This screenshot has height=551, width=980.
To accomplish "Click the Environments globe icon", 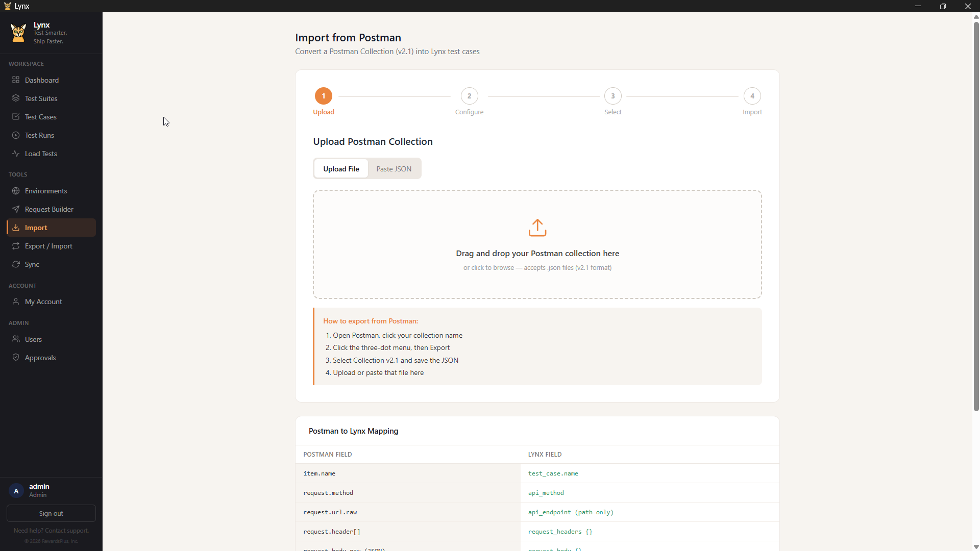I will 16,191.
